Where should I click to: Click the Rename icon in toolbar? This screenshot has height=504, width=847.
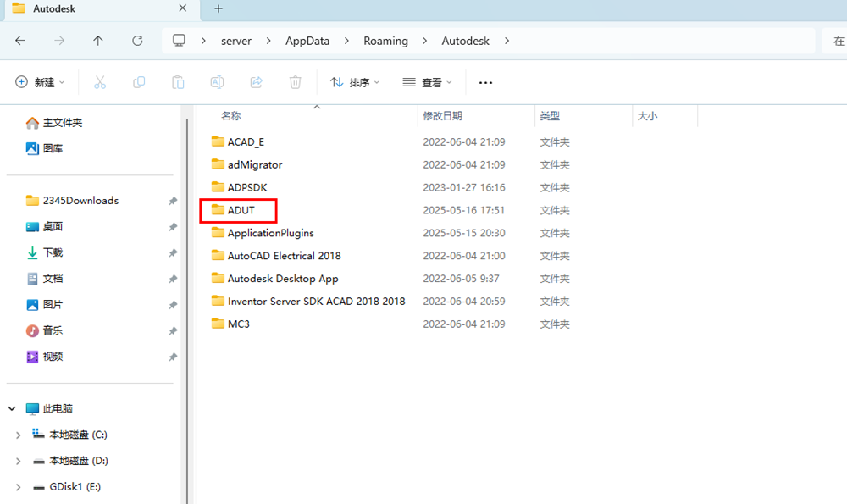click(217, 82)
